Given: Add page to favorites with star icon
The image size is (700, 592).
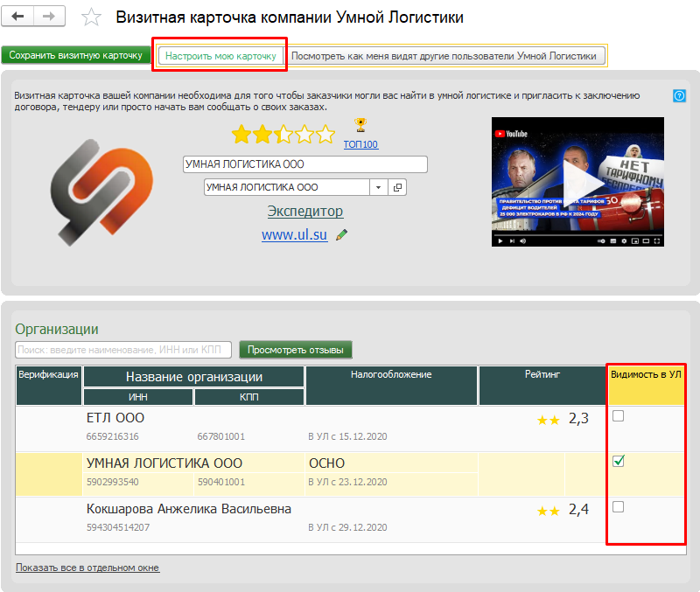Looking at the screenshot, I should pos(91,17).
